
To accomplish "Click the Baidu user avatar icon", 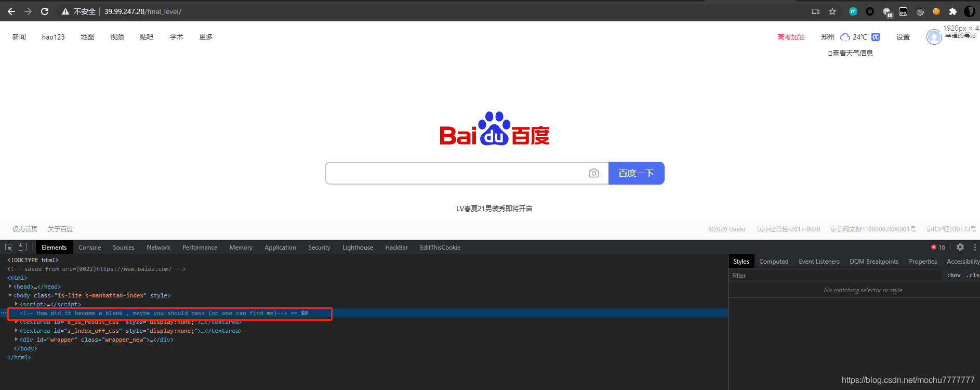I will (934, 37).
